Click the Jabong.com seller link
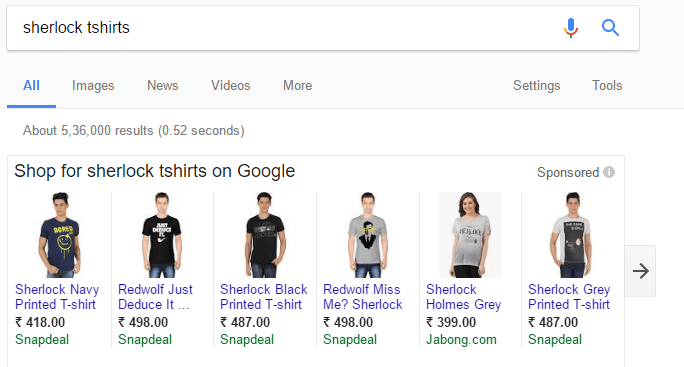The height and width of the screenshot is (367, 684). (x=461, y=340)
